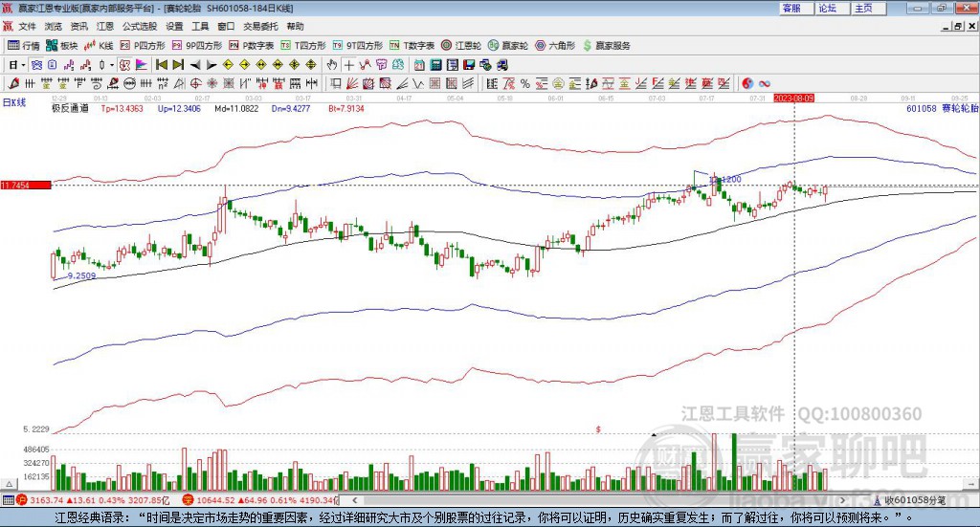Open the 资讯 menu

(78, 26)
